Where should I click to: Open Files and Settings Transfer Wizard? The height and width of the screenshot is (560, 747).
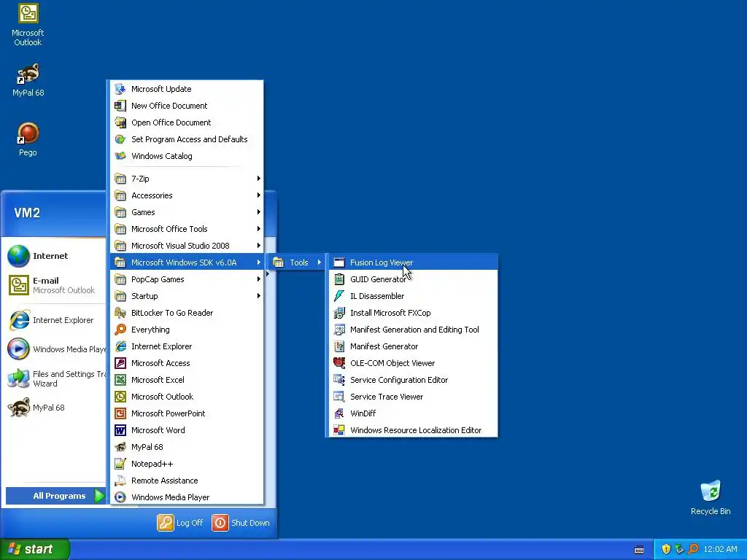point(55,378)
